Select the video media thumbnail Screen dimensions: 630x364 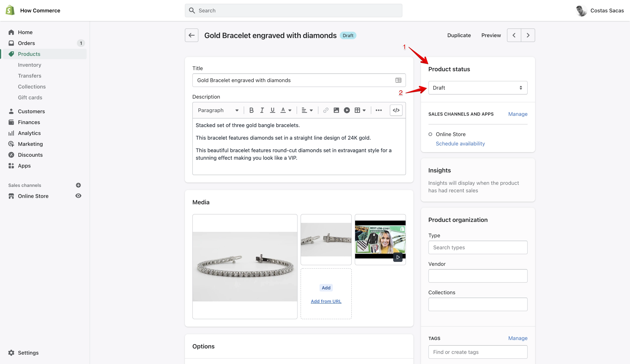380,239
